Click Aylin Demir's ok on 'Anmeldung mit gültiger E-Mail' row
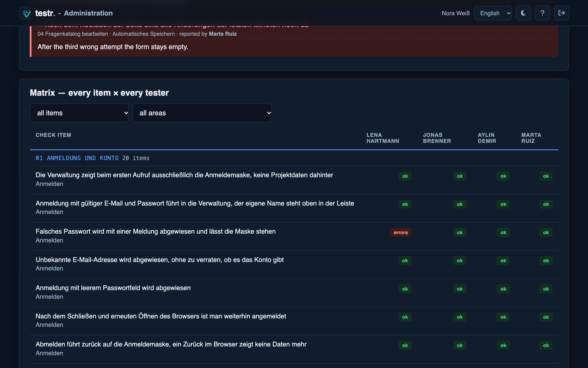Image resolution: width=588 pixels, height=368 pixels. [x=503, y=204]
